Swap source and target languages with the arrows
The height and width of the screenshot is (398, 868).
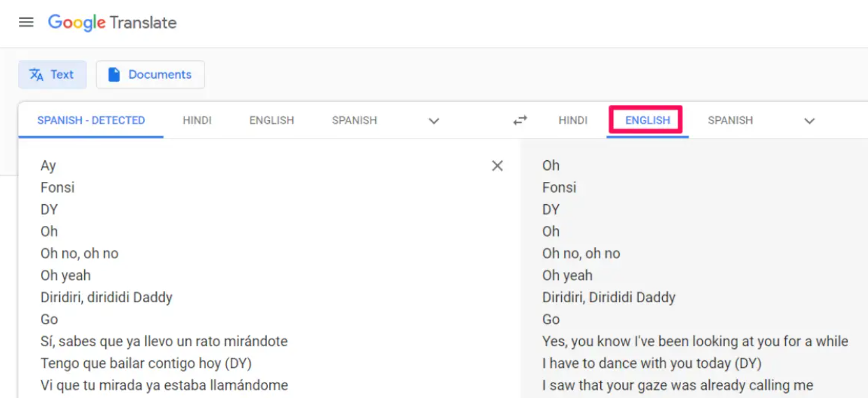click(x=519, y=120)
